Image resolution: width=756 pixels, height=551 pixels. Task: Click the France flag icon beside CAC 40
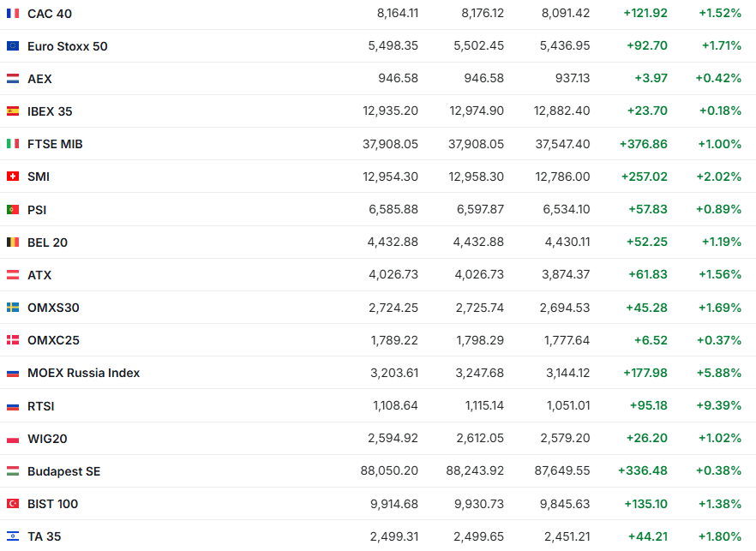pyautogui.click(x=13, y=14)
